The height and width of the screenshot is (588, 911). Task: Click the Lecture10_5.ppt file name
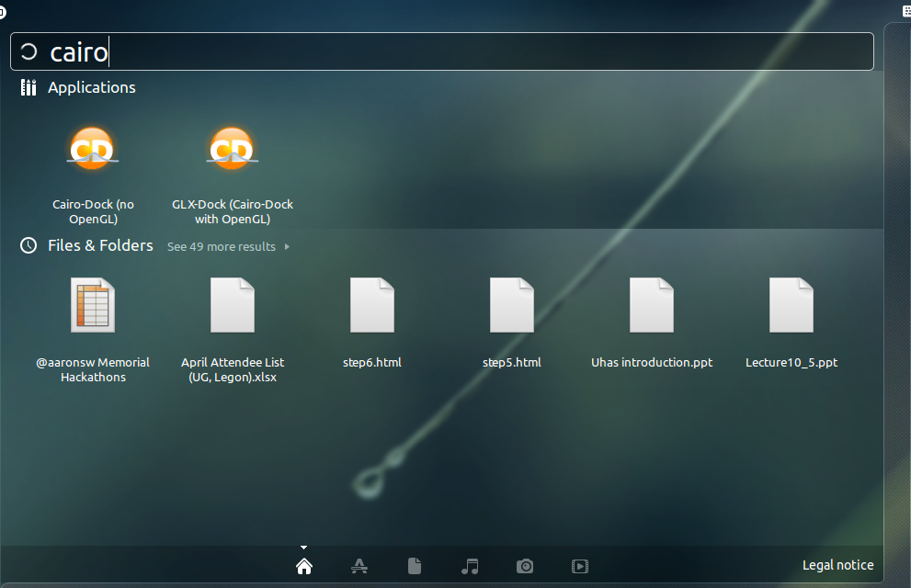coord(791,363)
